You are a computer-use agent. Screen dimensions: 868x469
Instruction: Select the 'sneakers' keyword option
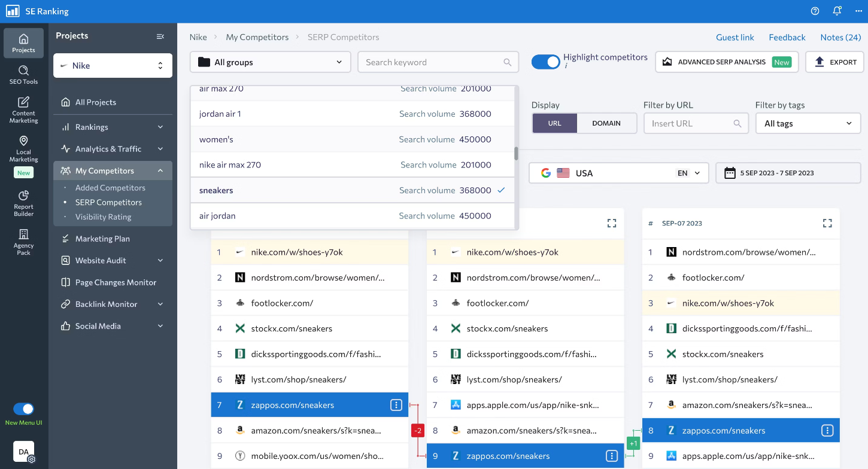click(x=352, y=190)
